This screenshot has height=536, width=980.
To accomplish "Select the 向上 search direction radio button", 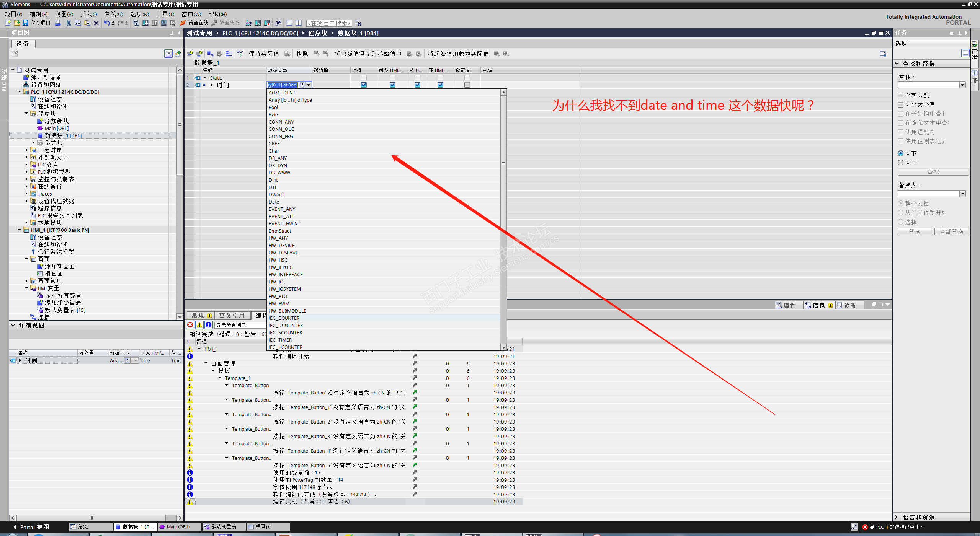I will (900, 163).
